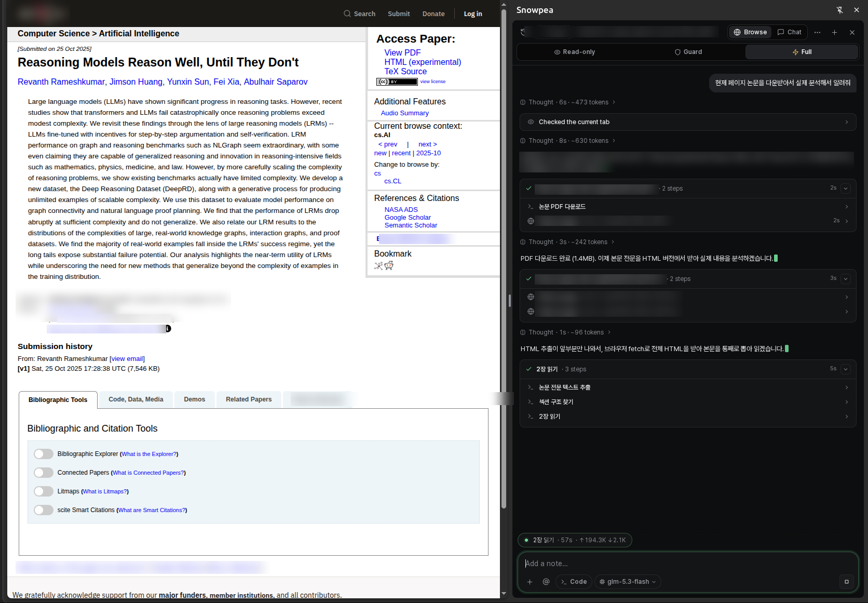Open the Related Papers tab

[249, 399]
